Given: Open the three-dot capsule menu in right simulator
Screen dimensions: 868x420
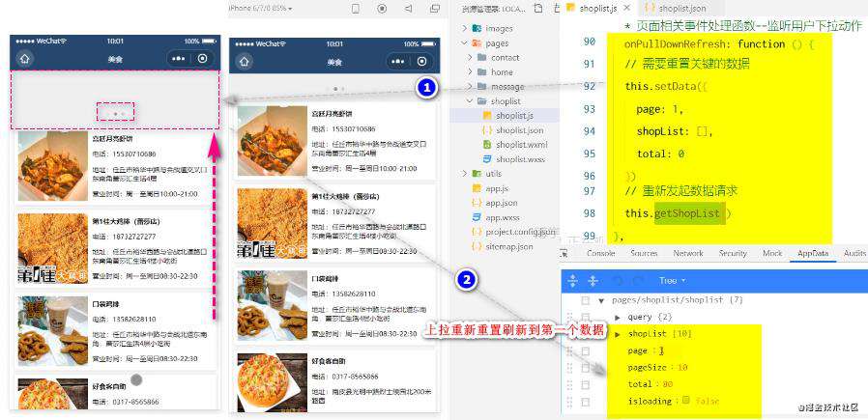Looking at the screenshot, I should 398,62.
